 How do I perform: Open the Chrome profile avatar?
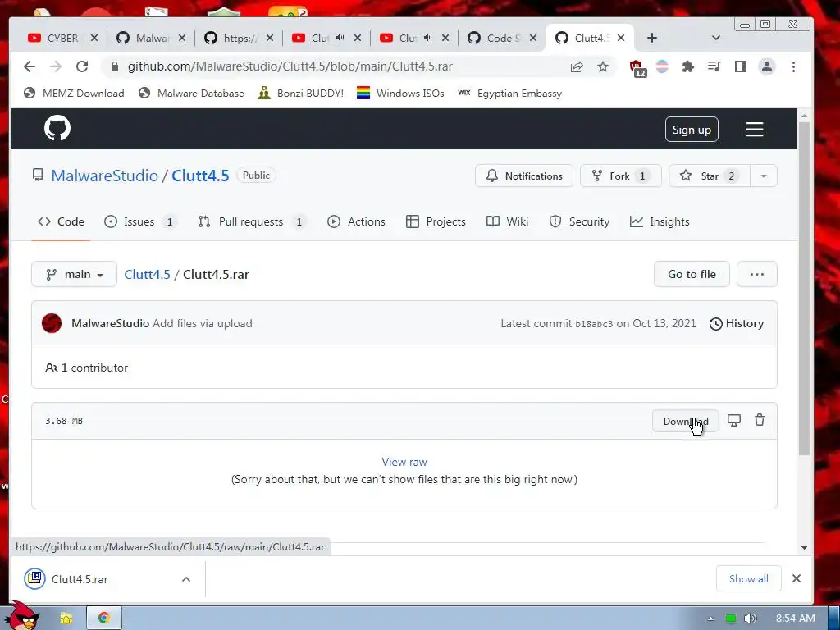(767, 66)
